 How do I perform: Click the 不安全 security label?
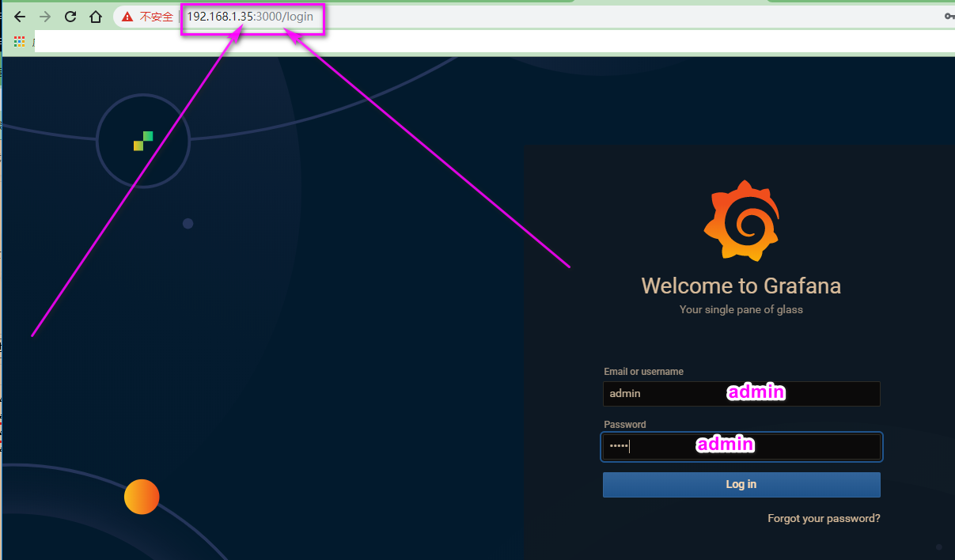tap(157, 17)
